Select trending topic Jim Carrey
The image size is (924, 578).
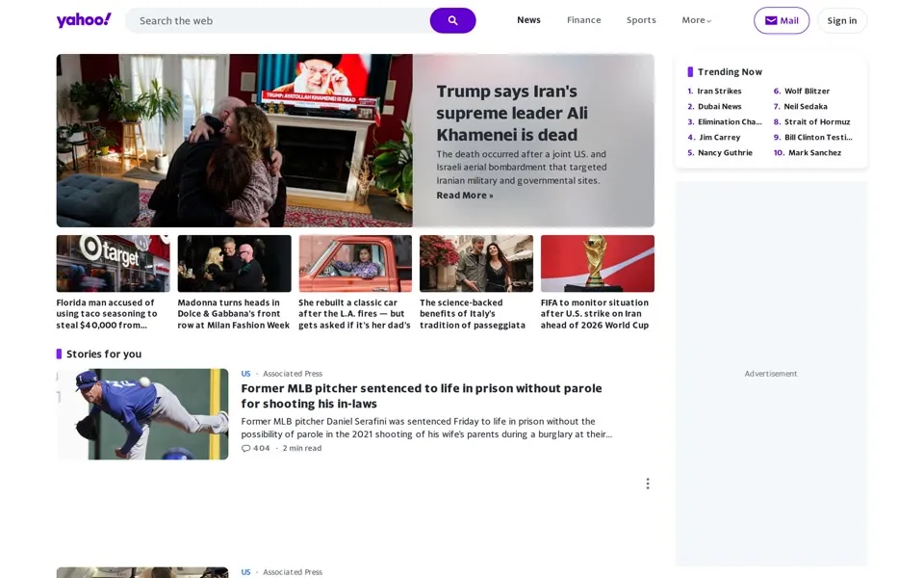pos(719,137)
